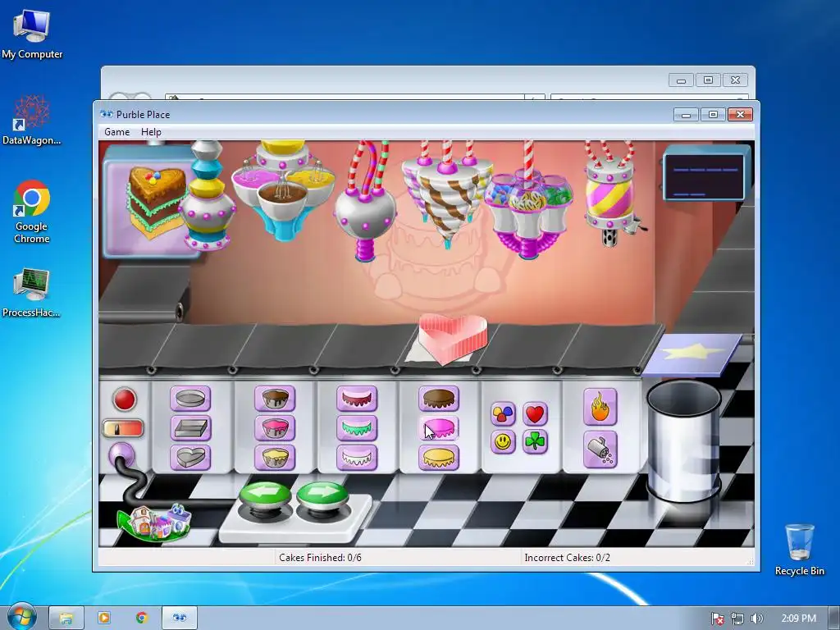This screenshot has height=630, width=840.
Task: Open the Recycle Bin
Action: (x=799, y=550)
